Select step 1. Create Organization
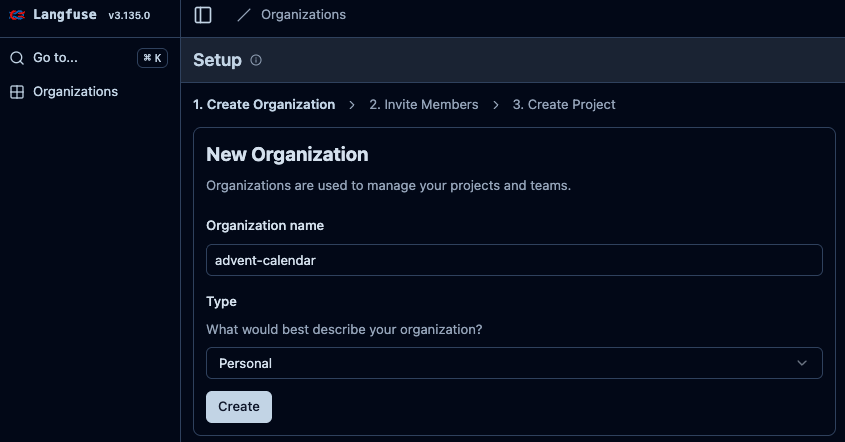This screenshot has height=442, width=845. (264, 105)
